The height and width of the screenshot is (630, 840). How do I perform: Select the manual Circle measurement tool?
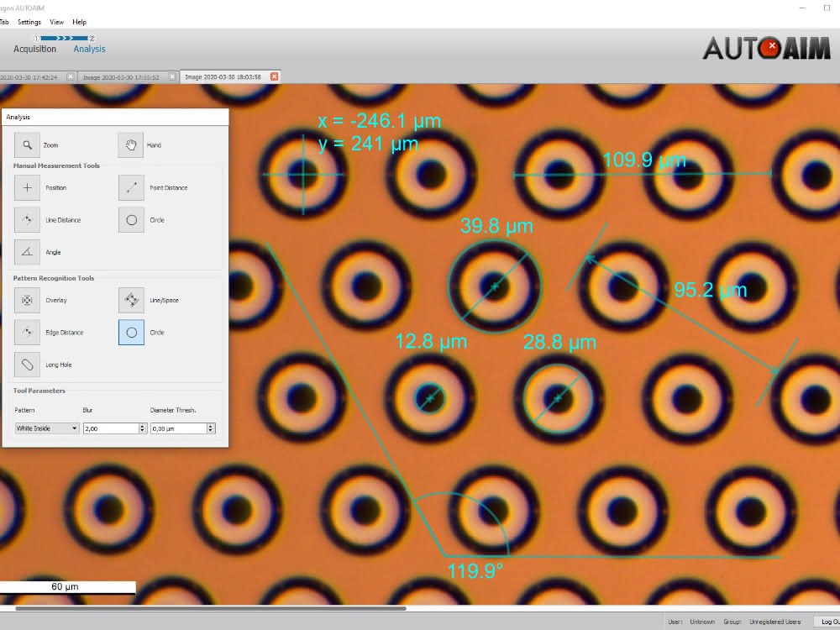[131, 220]
